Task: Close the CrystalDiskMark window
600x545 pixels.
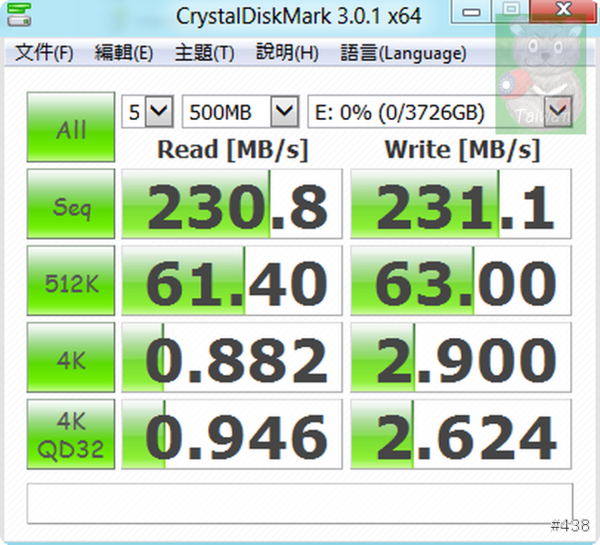Action: (x=564, y=12)
